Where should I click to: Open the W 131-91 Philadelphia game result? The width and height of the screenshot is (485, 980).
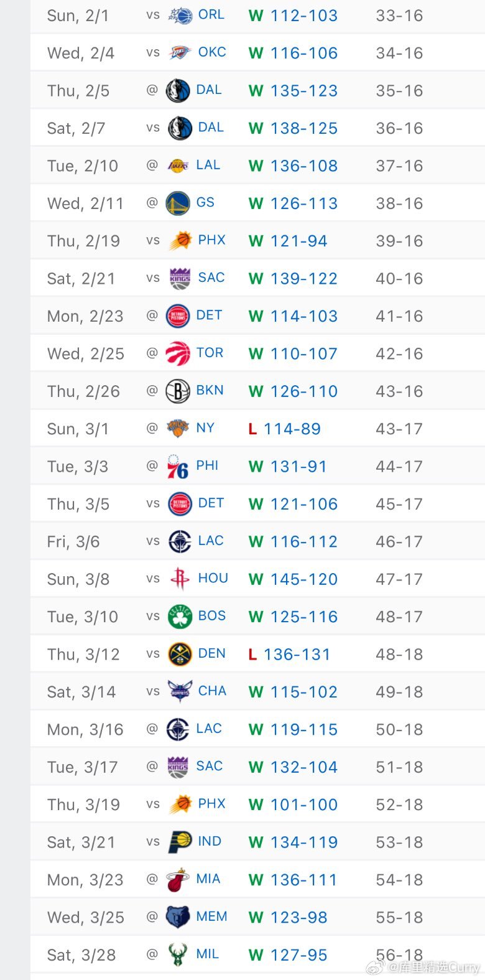click(x=287, y=467)
